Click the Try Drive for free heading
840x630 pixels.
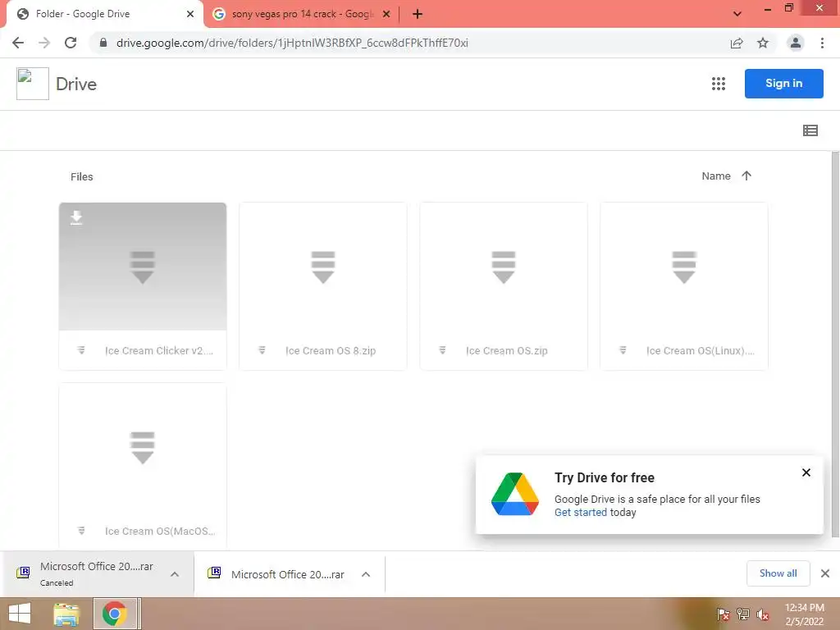click(605, 477)
